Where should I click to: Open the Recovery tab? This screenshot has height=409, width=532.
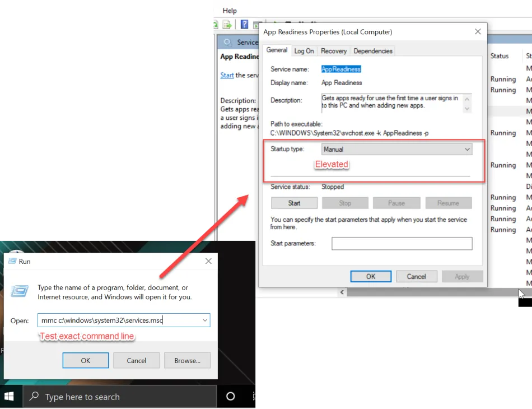(334, 51)
